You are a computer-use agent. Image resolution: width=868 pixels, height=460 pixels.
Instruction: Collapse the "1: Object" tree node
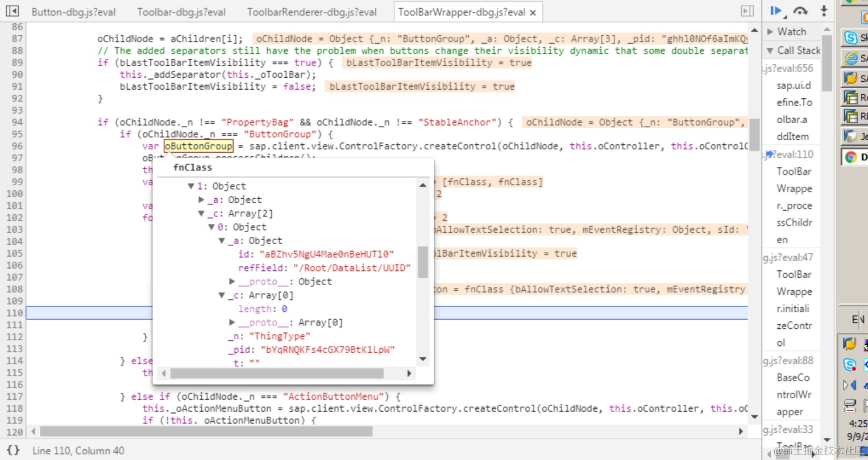tap(191, 186)
